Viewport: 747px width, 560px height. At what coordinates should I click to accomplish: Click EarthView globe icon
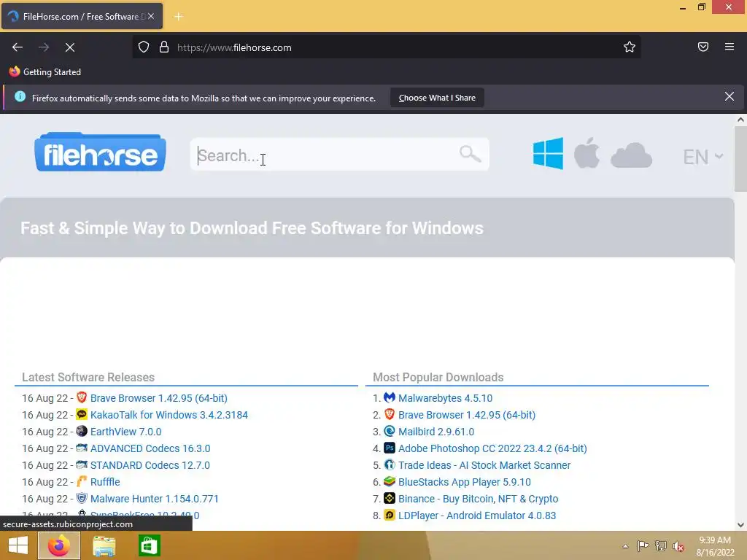pos(82,430)
